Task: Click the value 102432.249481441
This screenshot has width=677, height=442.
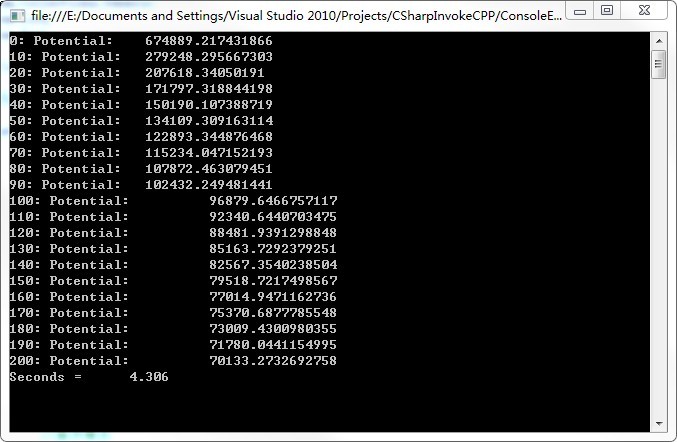Action: point(209,184)
